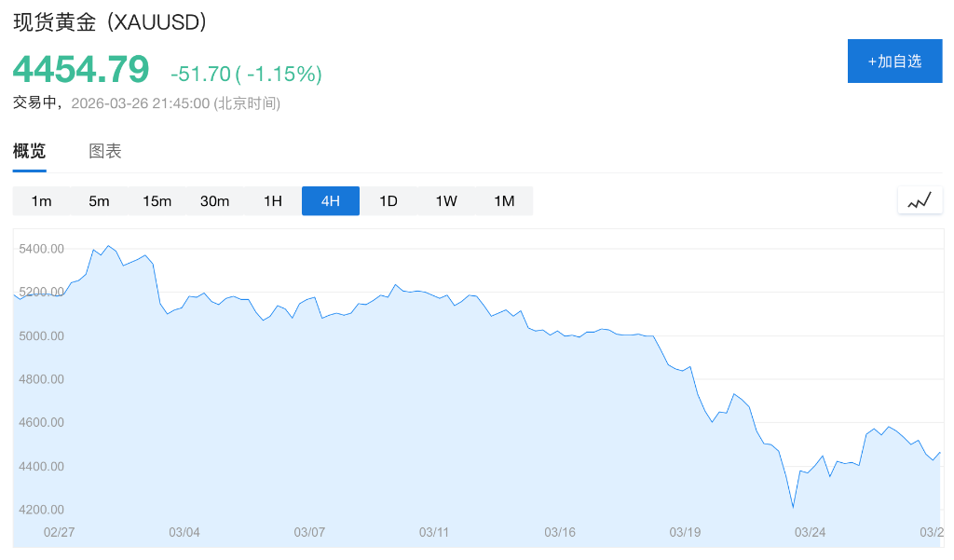
Task: Switch to the 概览 tab
Action: click(x=30, y=150)
